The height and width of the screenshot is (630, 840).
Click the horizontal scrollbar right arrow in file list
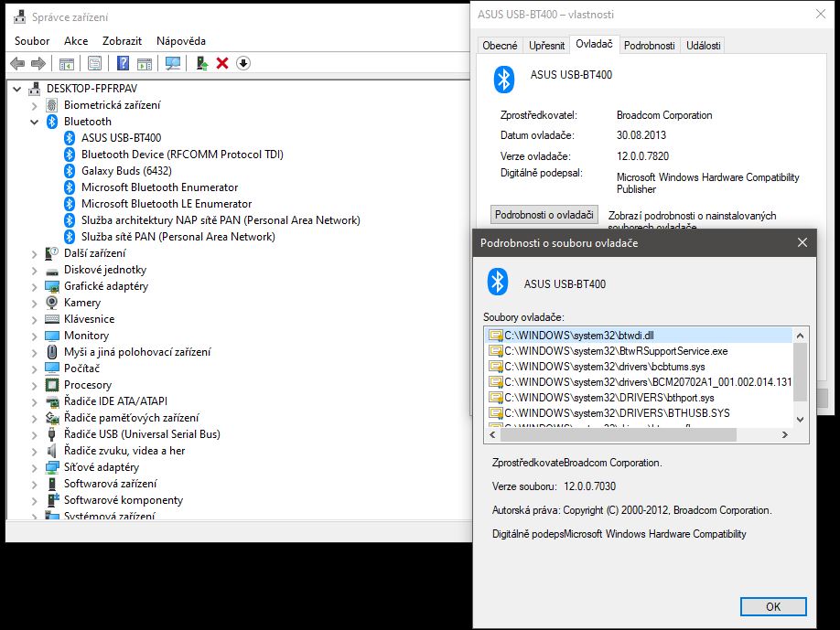pos(785,435)
